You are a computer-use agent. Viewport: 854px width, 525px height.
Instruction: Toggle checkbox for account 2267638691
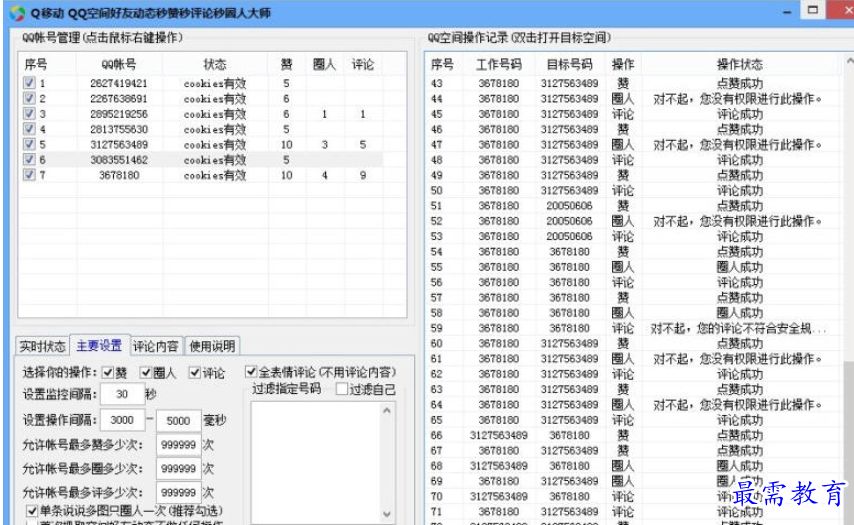tap(29, 98)
